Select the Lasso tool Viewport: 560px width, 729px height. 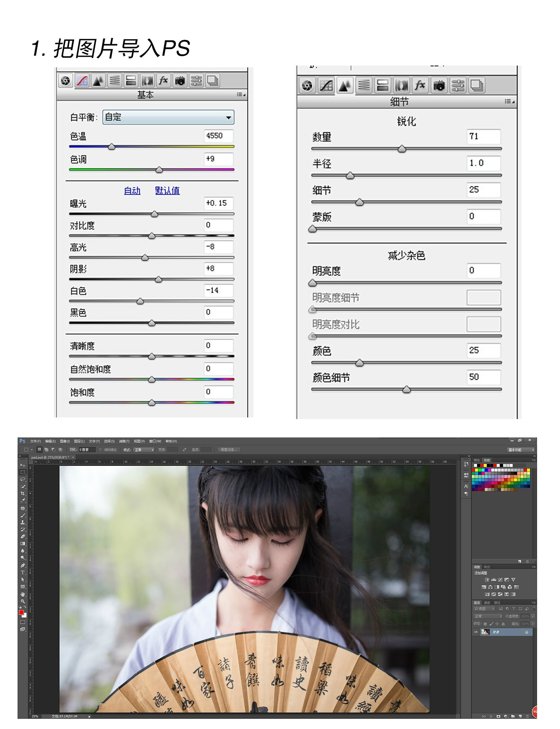23,479
